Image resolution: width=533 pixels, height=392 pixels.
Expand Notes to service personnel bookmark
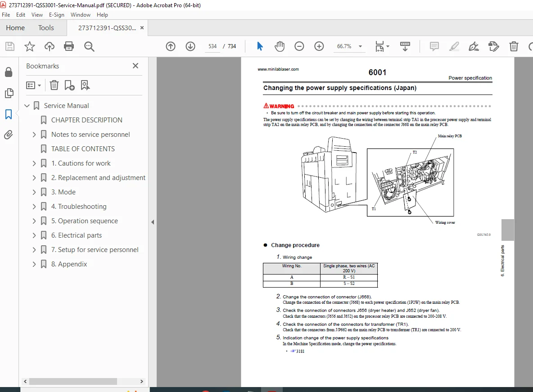(x=34, y=135)
